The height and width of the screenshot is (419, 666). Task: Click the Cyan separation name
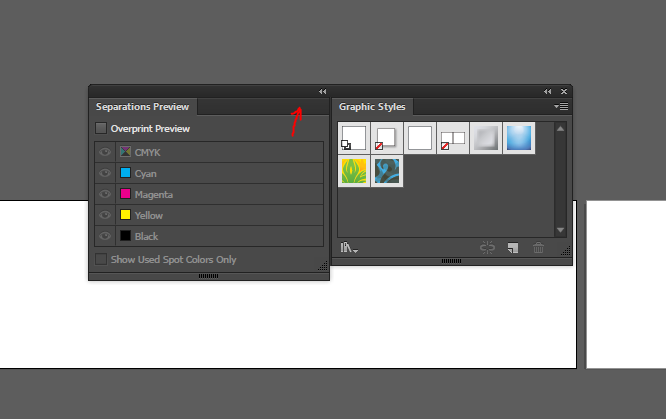(x=146, y=173)
